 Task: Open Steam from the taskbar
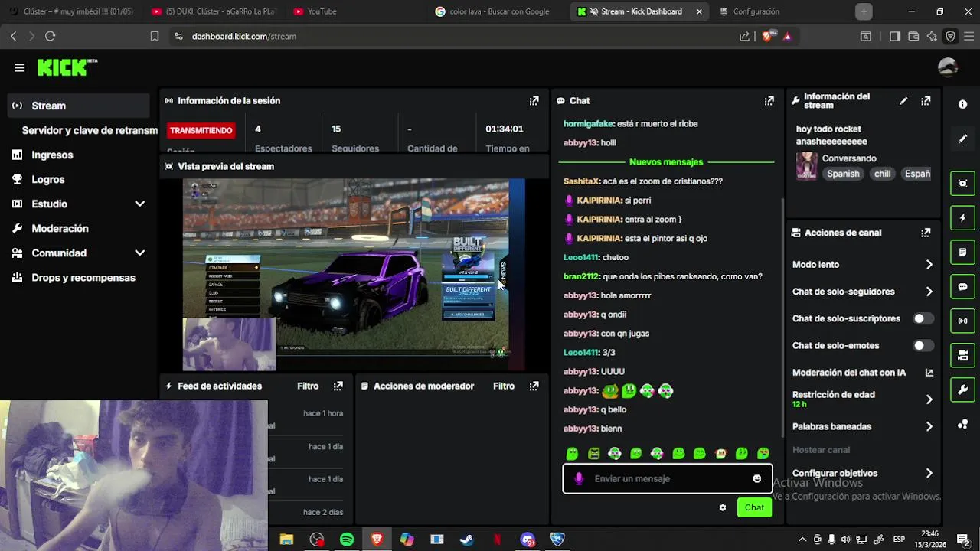[466, 540]
